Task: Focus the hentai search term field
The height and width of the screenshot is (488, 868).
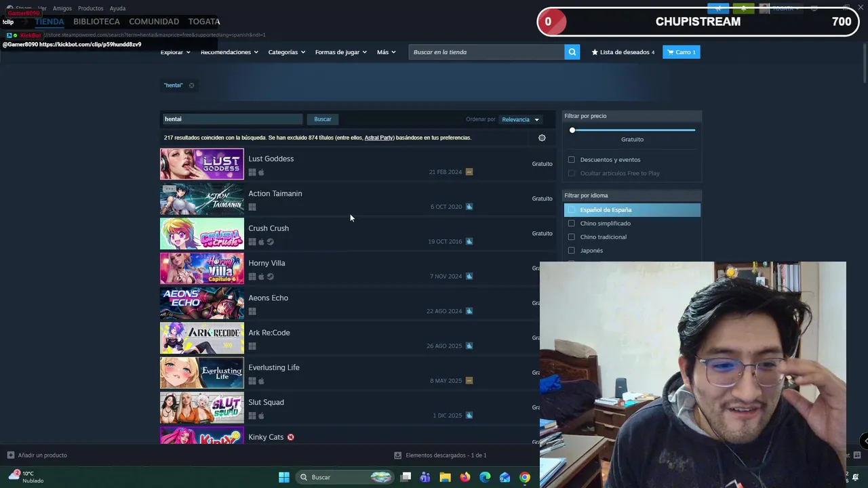Action: pos(231,119)
